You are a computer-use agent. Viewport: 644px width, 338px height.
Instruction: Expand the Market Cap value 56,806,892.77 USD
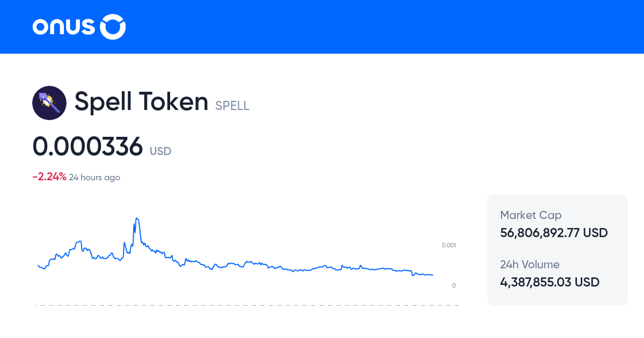[554, 233]
